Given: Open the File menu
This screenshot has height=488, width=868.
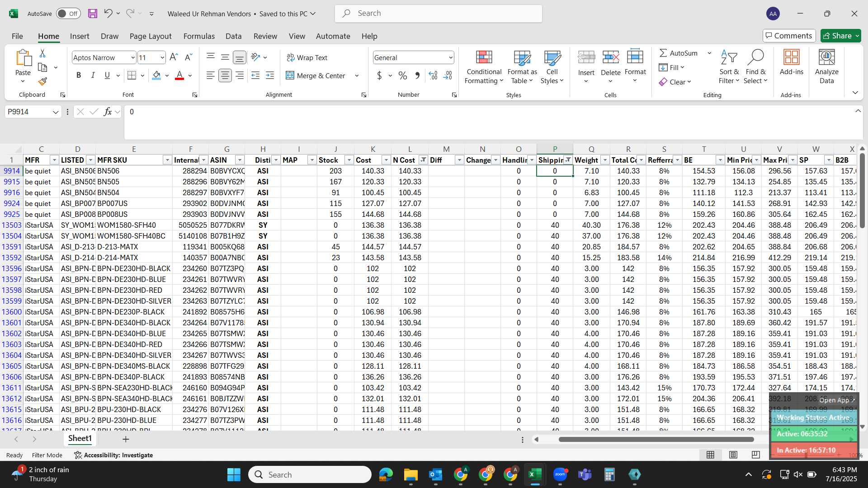Looking at the screenshot, I should coord(17,36).
